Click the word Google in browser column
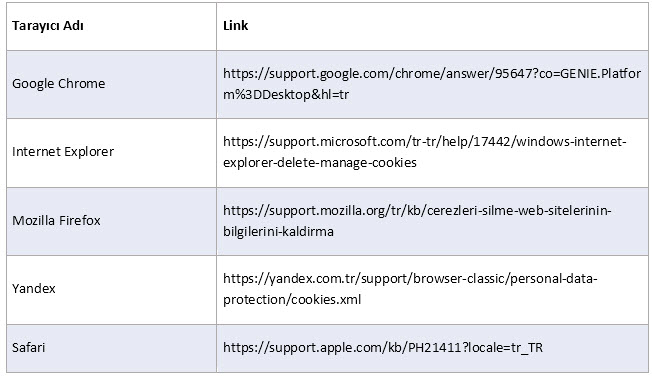The image size is (652, 376). tap(34, 84)
